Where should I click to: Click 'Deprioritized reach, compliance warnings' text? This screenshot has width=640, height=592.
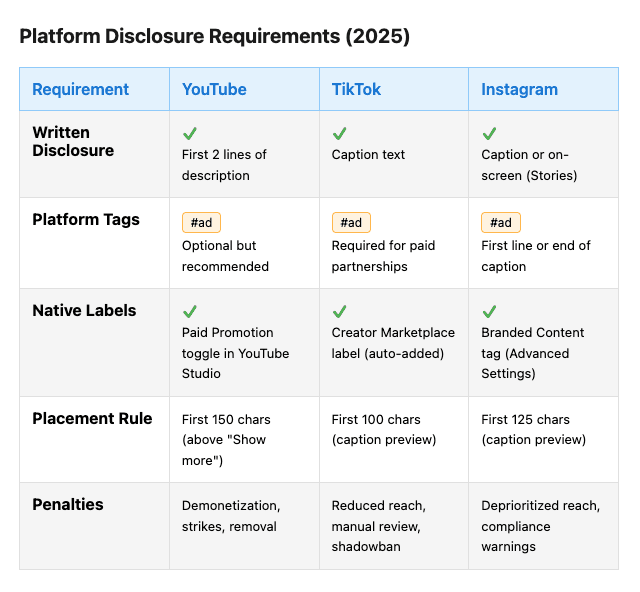point(540,526)
